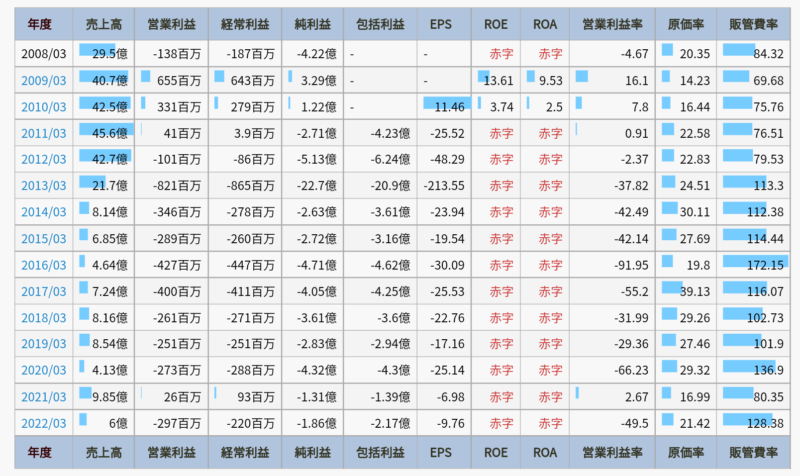Click top header 経常利益
800x476 pixels.
(x=245, y=24)
